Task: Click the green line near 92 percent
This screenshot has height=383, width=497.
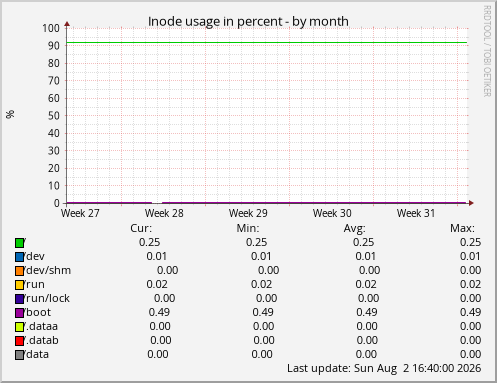Action: coord(267,43)
